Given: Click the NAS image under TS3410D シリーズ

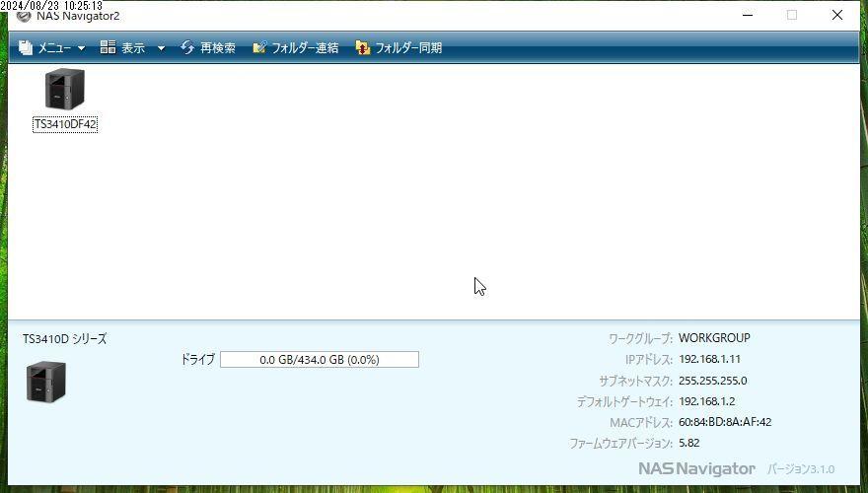Looking at the screenshot, I should click(x=46, y=382).
